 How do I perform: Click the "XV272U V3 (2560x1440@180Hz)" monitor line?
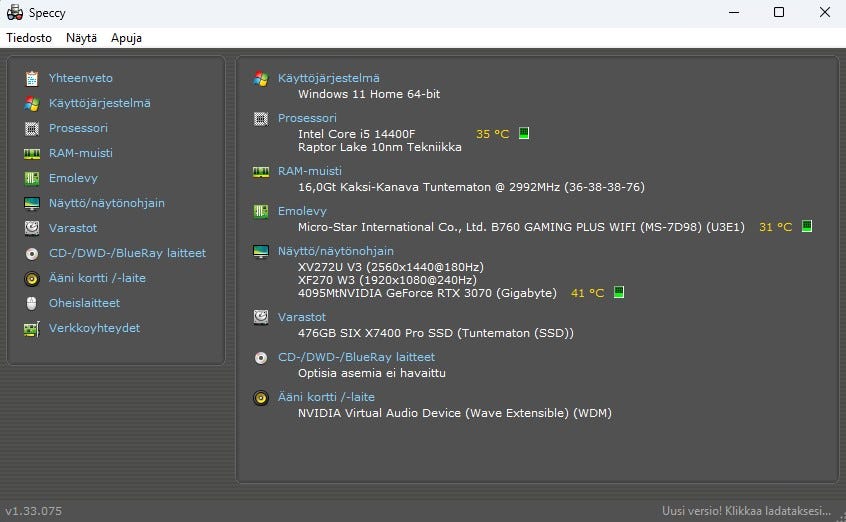(x=391, y=267)
